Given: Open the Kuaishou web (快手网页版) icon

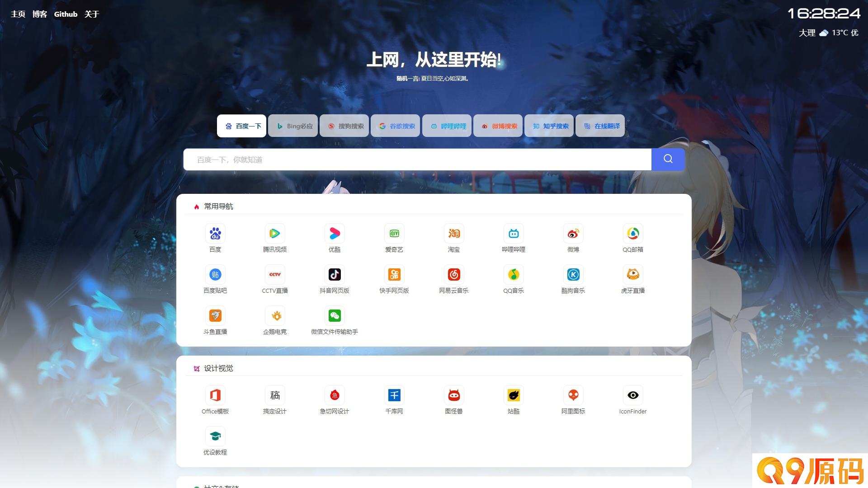Looking at the screenshot, I should tap(394, 275).
